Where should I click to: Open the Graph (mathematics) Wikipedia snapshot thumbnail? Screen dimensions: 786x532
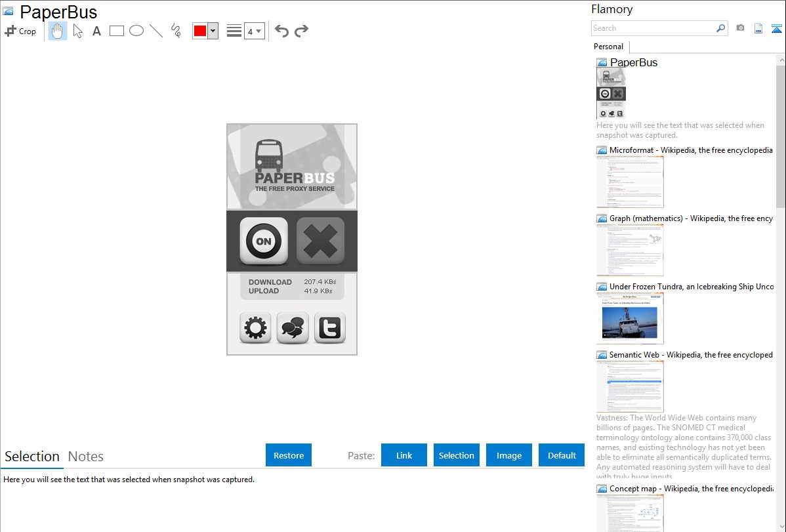click(630, 250)
